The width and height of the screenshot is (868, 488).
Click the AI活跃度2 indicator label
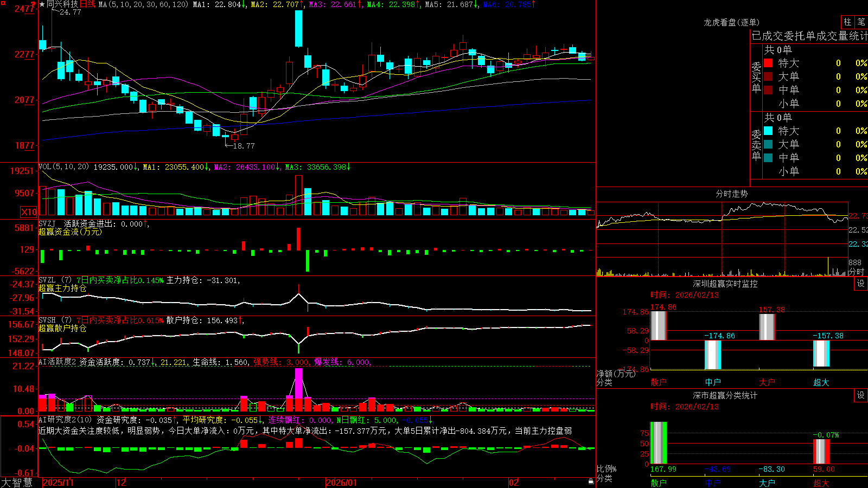[58, 362]
